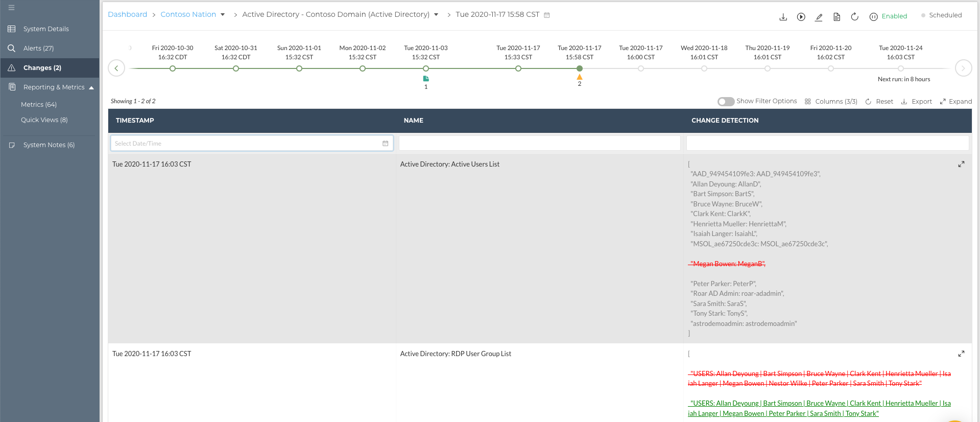This screenshot has width=980, height=422.
Task: Click 'Active Directory: Active Users List' cell
Action: point(450,165)
